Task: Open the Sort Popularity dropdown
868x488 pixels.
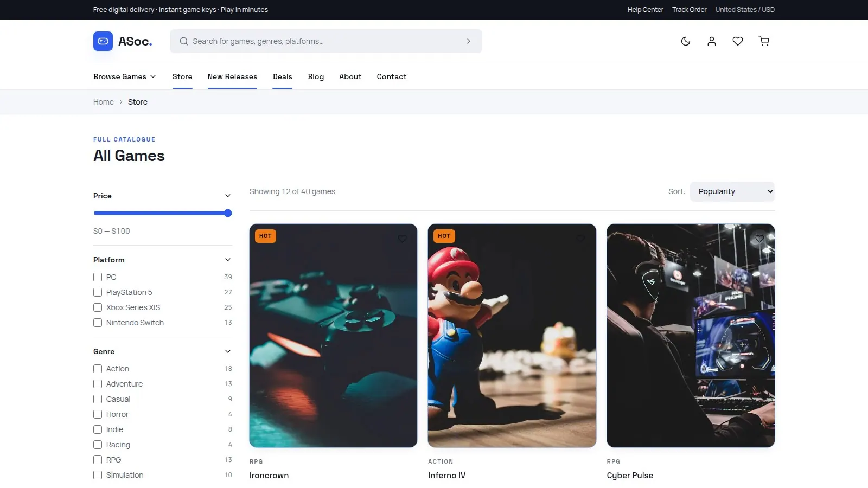Action: pos(732,191)
